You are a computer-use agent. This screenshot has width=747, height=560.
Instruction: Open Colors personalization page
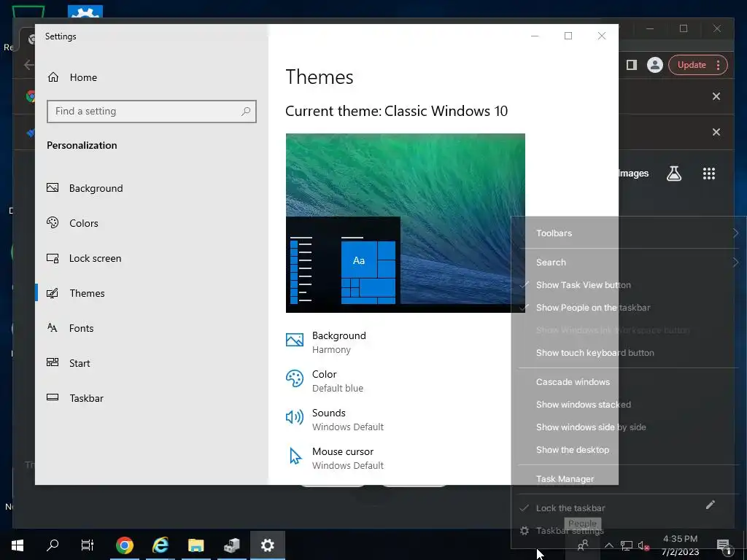tap(72, 223)
